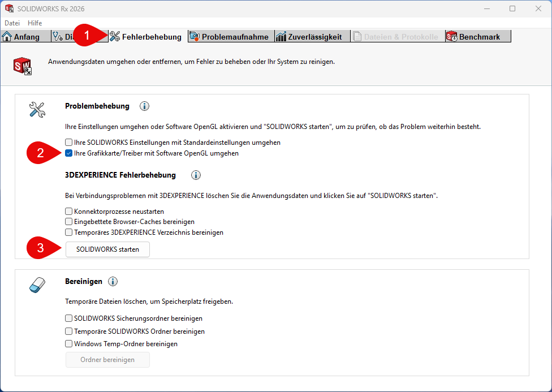Viewport: 552px width, 392px height.
Task: Open the Hilfe menu
Action: pyautogui.click(x=34, y=23)
